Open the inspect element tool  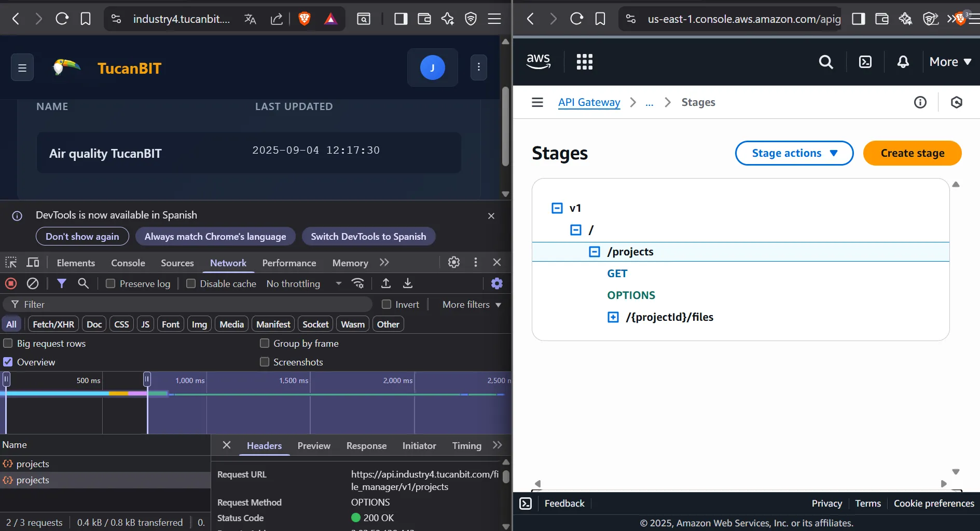pos(11,262)
